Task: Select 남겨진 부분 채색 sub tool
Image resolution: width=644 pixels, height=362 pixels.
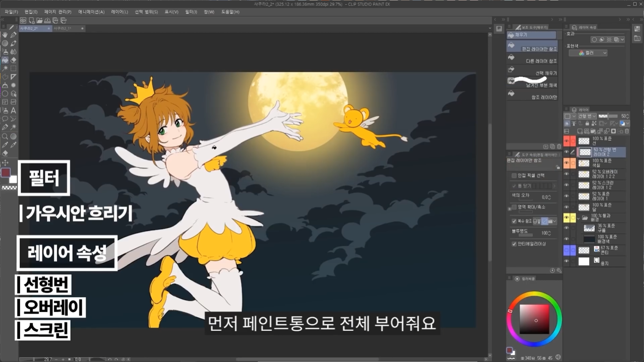Action: (532, 83)
